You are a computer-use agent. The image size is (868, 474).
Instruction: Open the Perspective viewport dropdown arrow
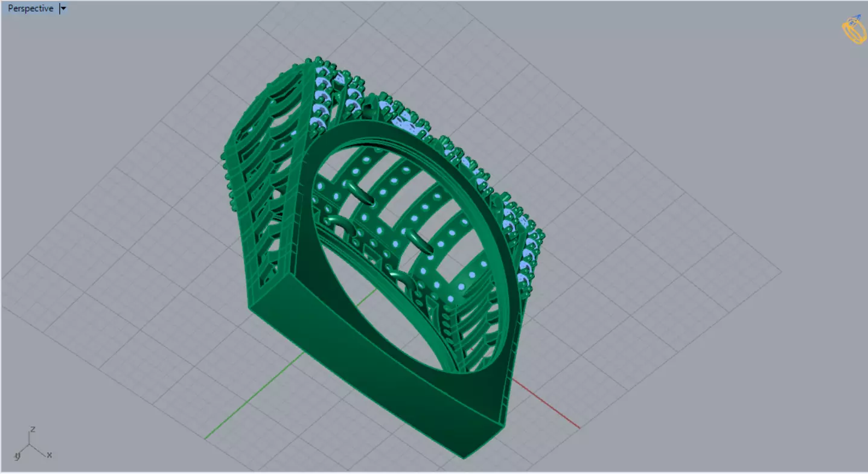(63, 9)
